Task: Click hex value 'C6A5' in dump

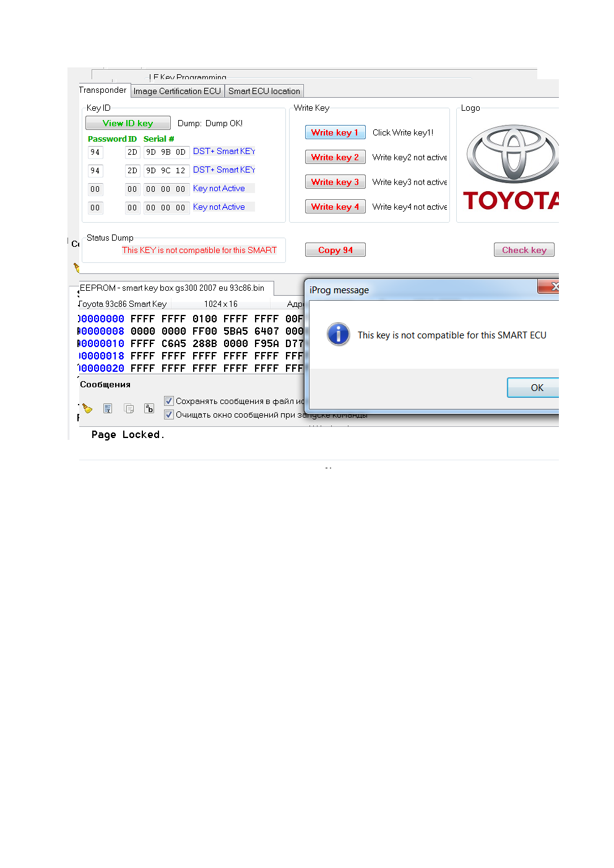Action: tap(174, 344)
